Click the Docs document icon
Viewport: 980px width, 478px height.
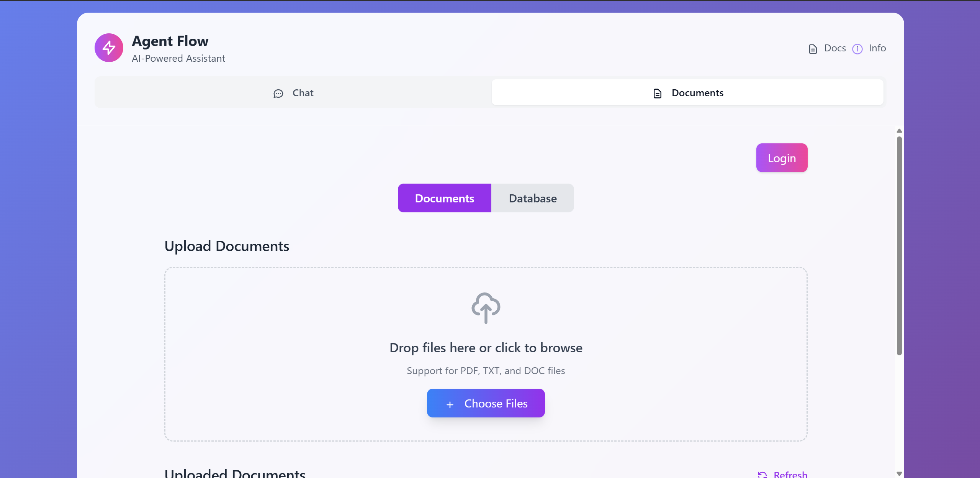[x=813, y=49]
